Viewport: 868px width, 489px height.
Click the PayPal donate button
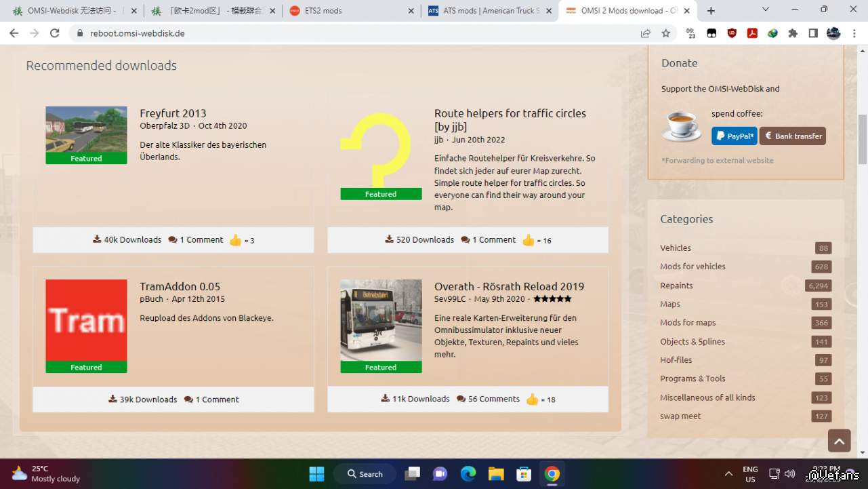(734, 136)
